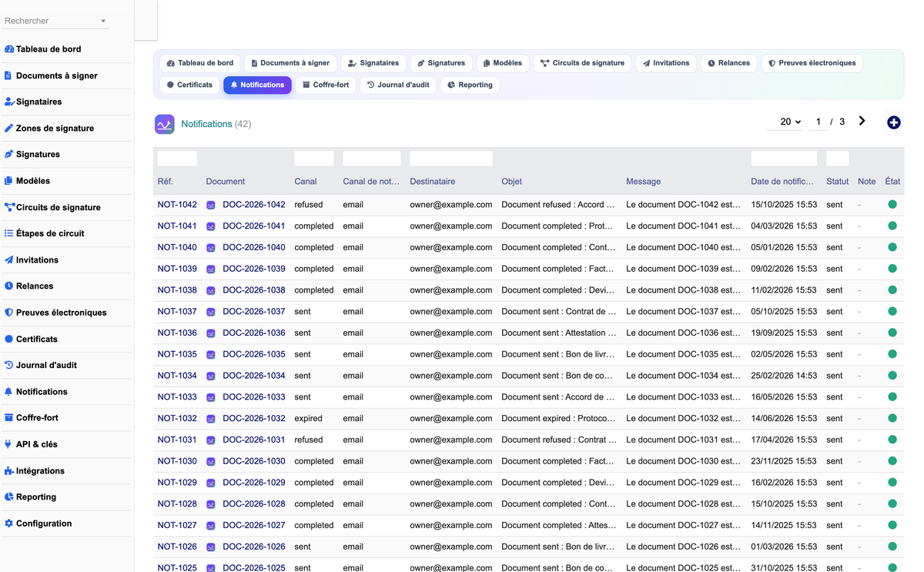This screenshot has height=572, width=924.
Task: Click the Destinataire filter field
Action: (x=451, y=159)
